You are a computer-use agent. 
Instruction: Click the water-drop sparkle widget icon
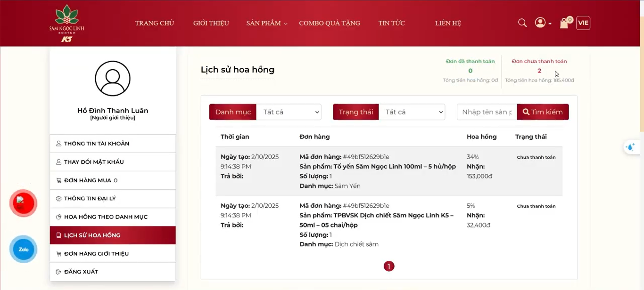(x=630, y=147)
